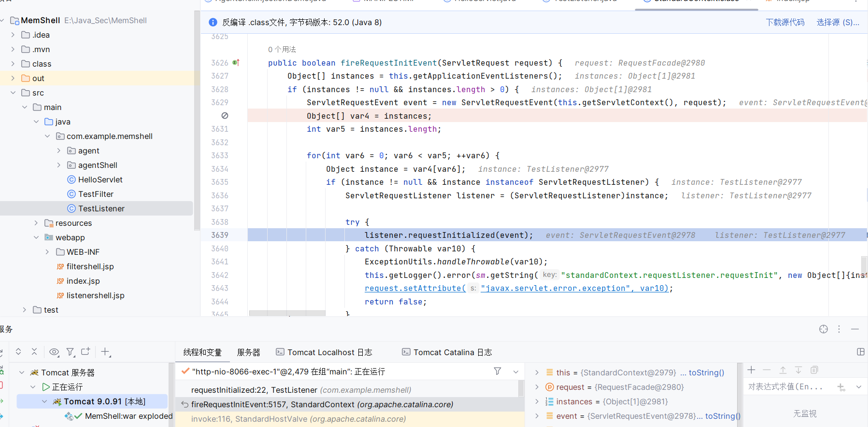Click the decompiled class info icon

[x=213, y=22]
